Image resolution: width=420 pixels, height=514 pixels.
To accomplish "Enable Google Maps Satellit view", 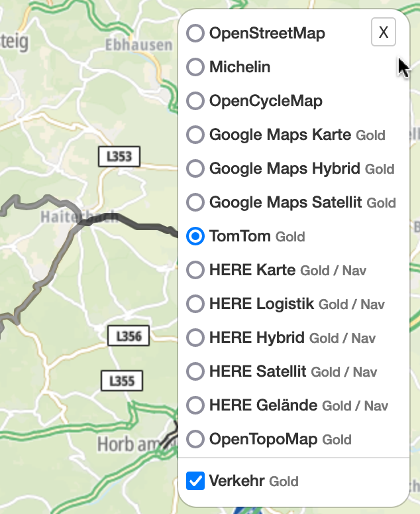I will coord(195,202).
